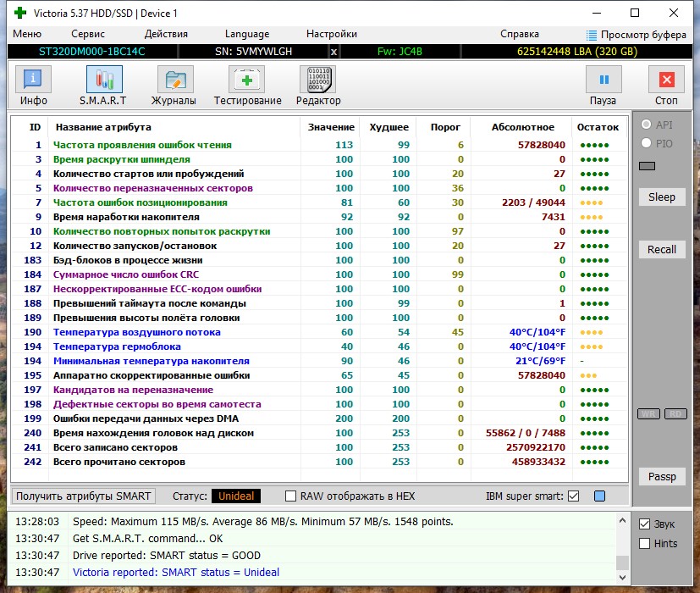
Task: Open the Действия menu
Action: click(166, 34)
